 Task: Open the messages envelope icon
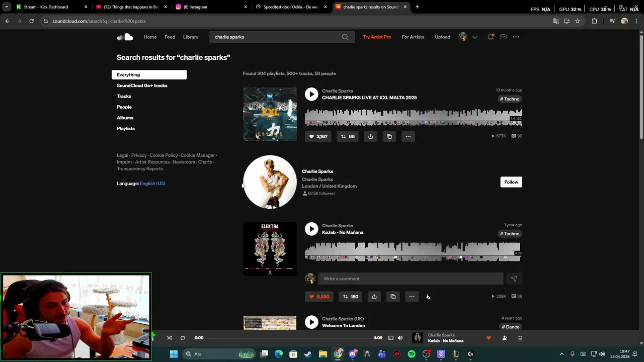tap(503, 37)
